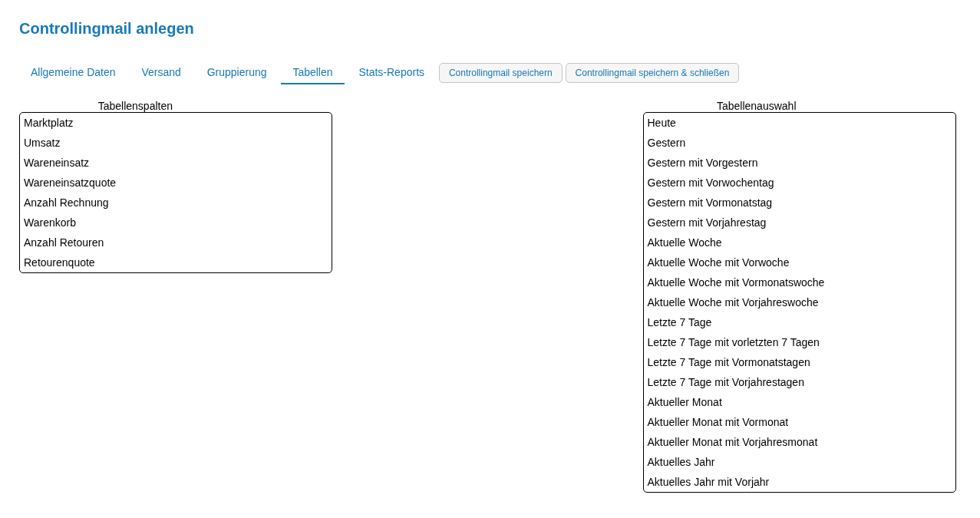
Task: Choose Umsatz from the column list
Action: click(42, 143)
